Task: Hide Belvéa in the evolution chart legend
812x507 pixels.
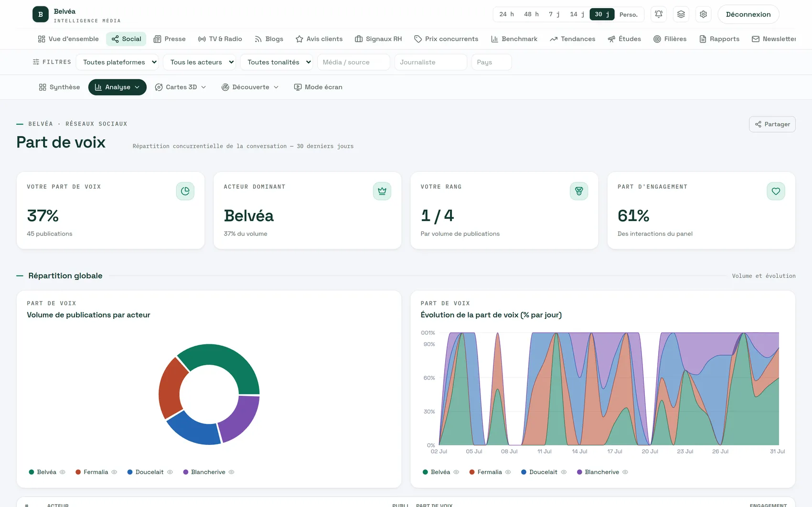Action: (x=456, y=472)
